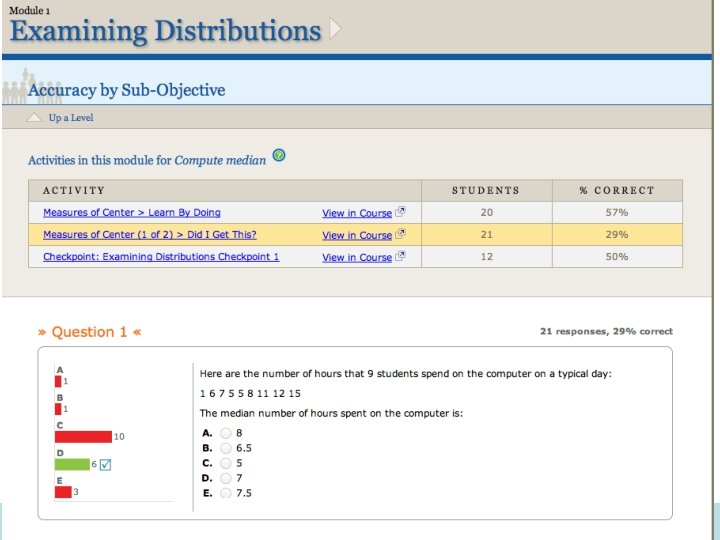The image size is (720, 540).
Task: Pick radio button D, 7
Action: 225,478
